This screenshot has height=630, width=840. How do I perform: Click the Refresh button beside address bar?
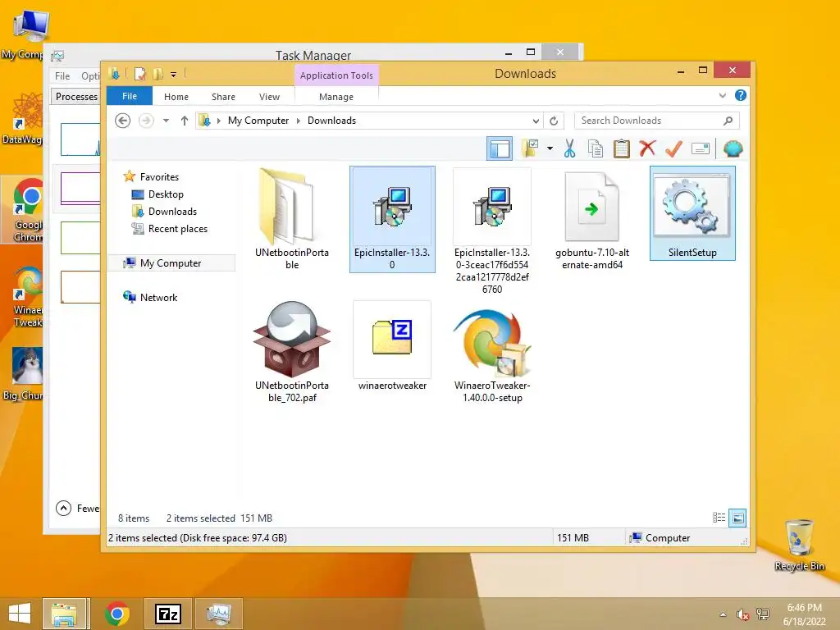point(554,121)
